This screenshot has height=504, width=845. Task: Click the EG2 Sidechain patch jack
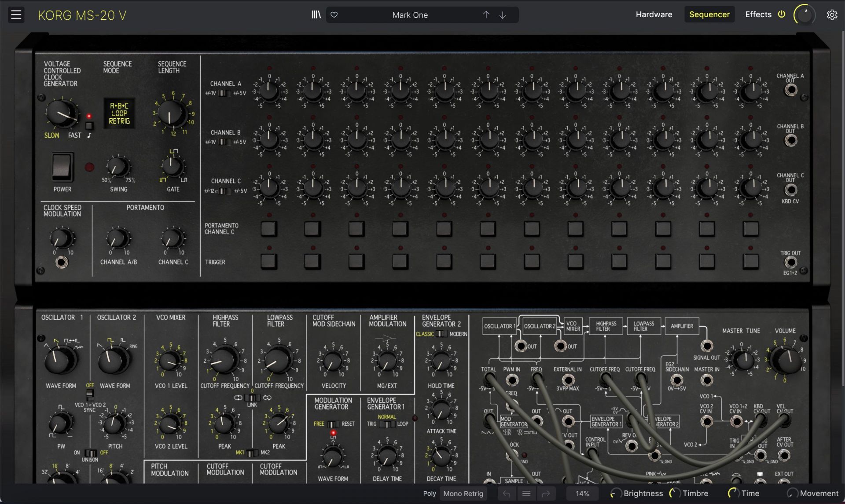click(676, 380)
